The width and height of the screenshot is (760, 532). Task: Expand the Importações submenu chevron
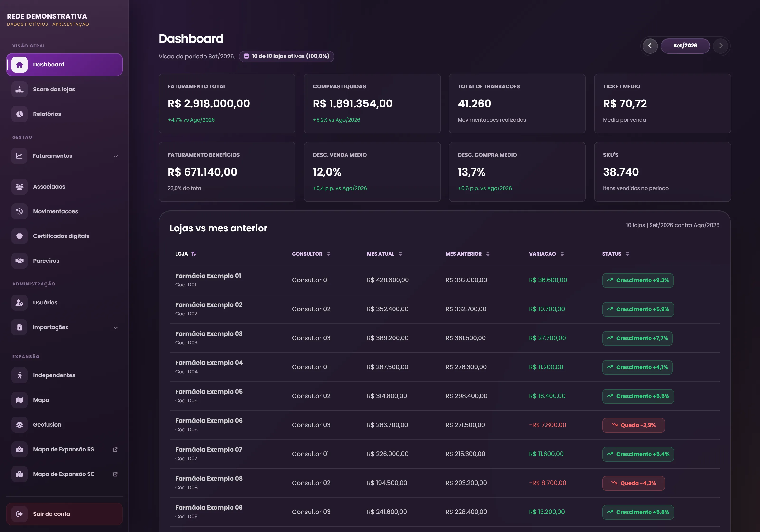115,328
